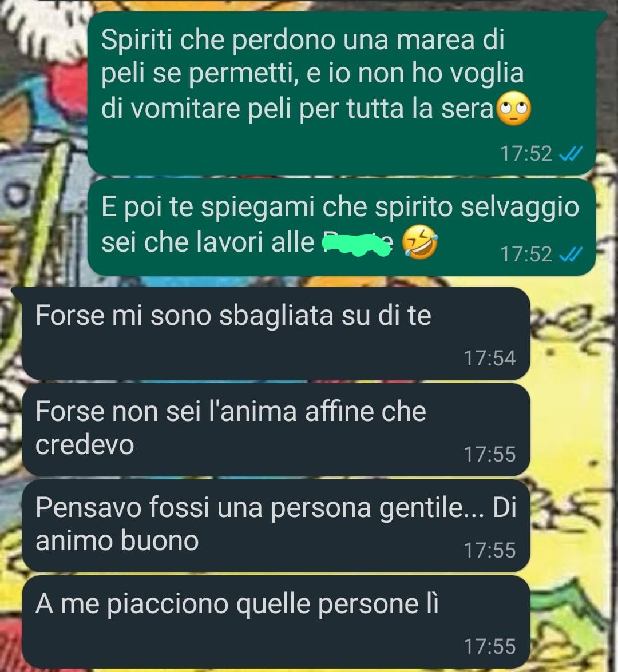Viewport: 618px width, 672px height.
Task: Select 'Forse mi sono sbagliata su di te' message
Action: [276, 333]
